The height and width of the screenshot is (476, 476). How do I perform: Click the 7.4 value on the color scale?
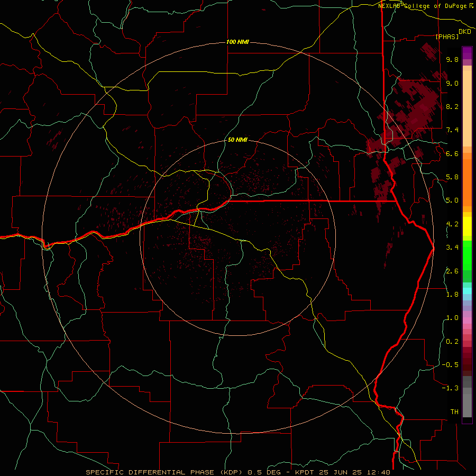452,130
